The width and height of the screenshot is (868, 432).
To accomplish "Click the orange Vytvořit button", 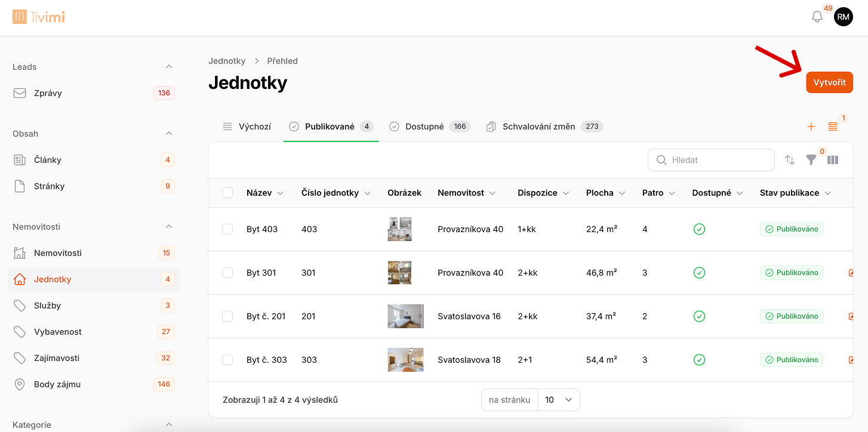I will pos(829,82).
